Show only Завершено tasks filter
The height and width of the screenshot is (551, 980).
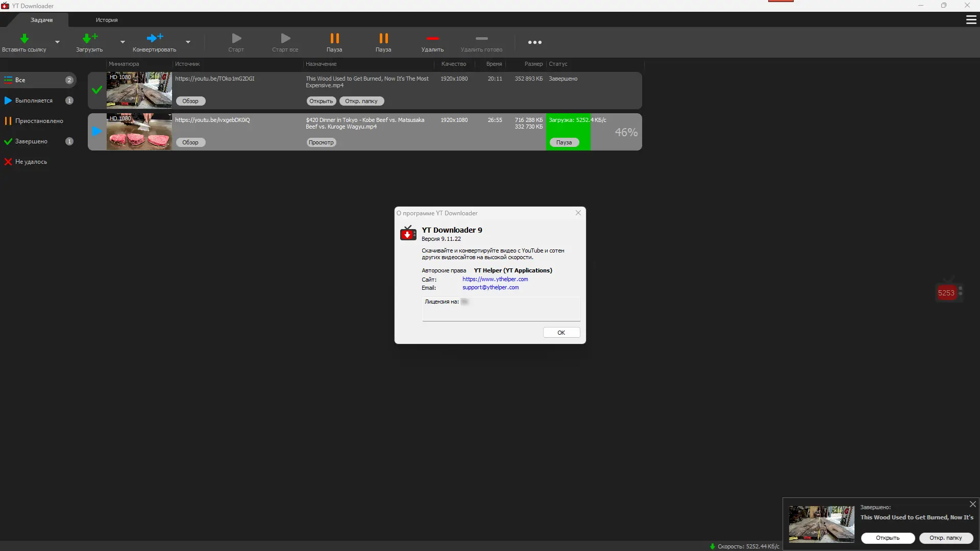[x=31, y=141]
